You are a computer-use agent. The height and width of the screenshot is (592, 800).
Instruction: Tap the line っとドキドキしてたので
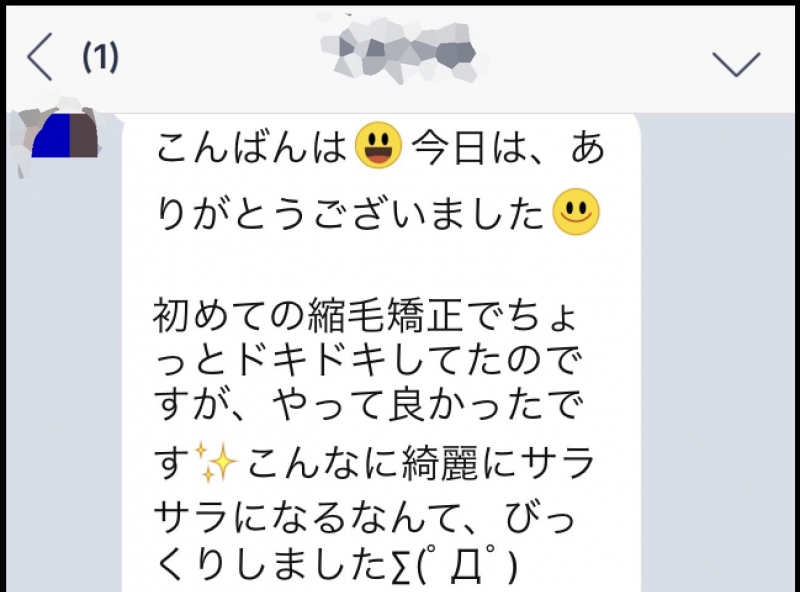[x=368, y=360]
